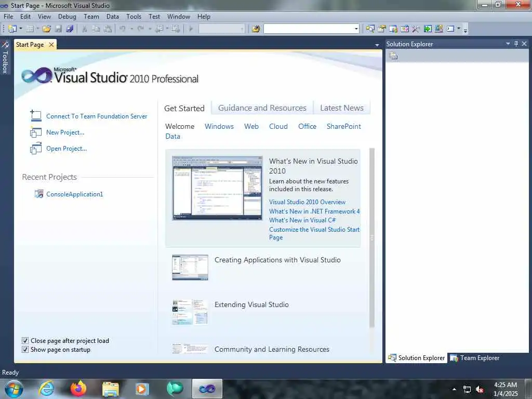Expand the other windows dropdown after Command Window
The height and width of the screenshot is (399, 532).
[459, 29]
